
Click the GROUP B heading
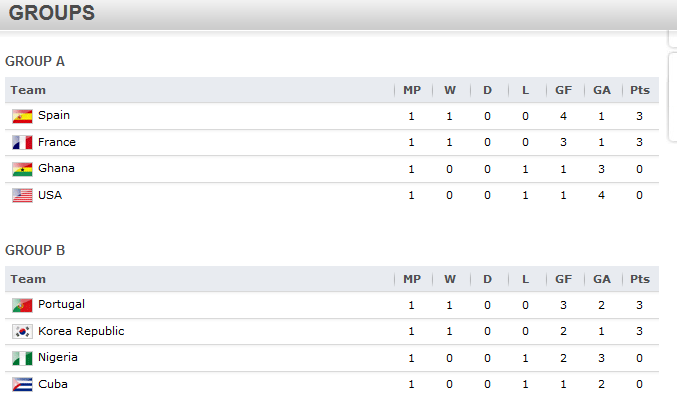click(35, 250)
